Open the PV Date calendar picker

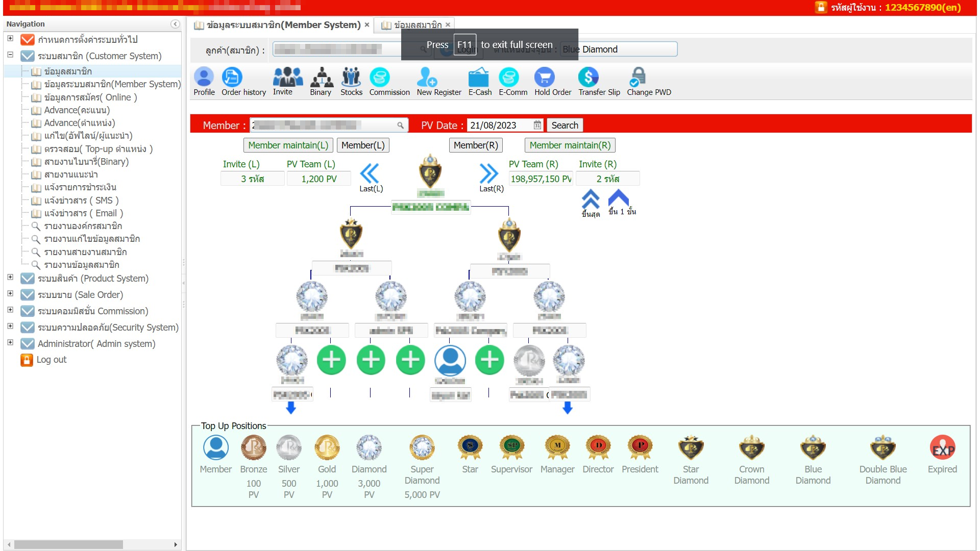(537, 126)
